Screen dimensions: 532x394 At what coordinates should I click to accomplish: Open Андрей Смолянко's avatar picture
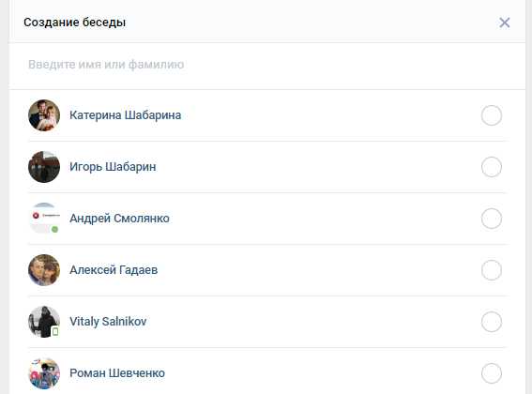44,219
